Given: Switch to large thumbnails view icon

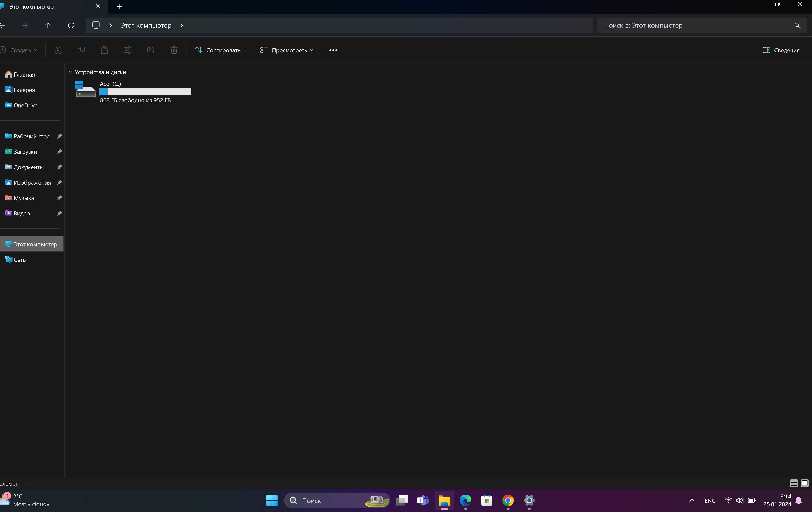Looking at the screenshot, I should 804,483.
